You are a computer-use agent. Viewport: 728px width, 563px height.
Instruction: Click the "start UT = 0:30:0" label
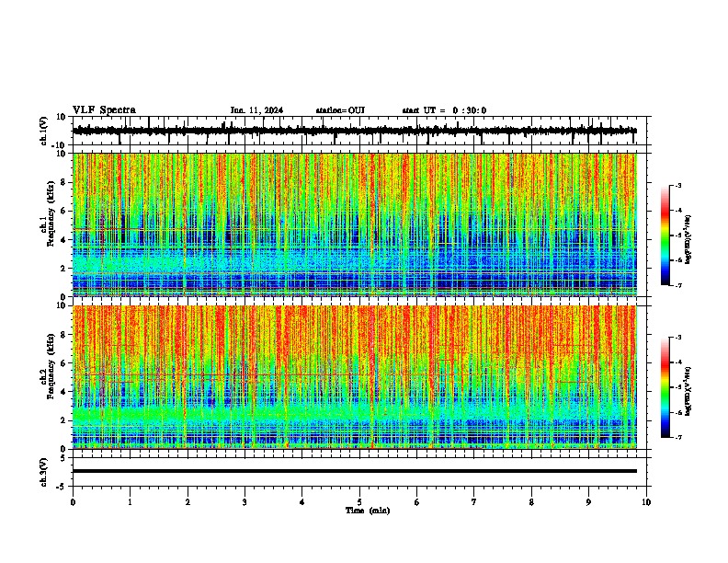pos(444,110)
